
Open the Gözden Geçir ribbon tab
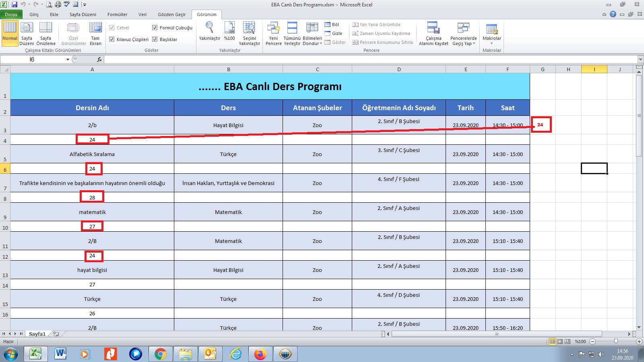[x=172, y=14]
